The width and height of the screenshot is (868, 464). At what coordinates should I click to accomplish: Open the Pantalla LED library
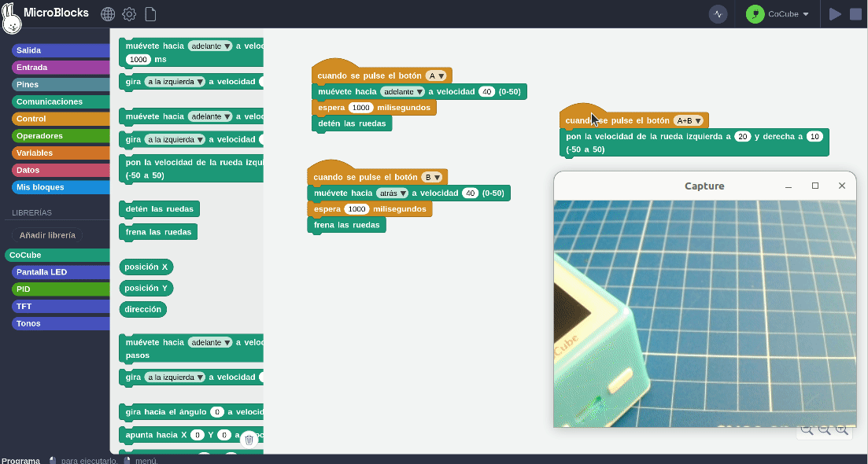pos(42,272)
